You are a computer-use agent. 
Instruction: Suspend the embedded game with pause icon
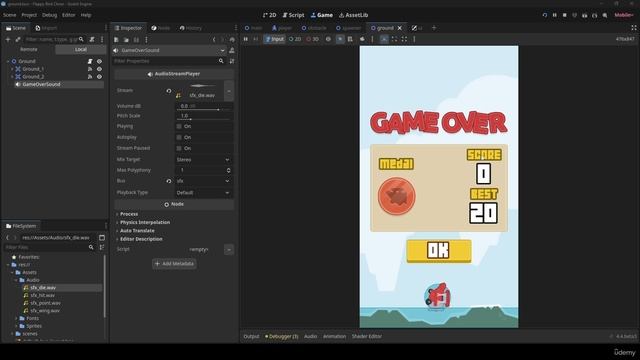pyautogui.click(x=246, y=39)
